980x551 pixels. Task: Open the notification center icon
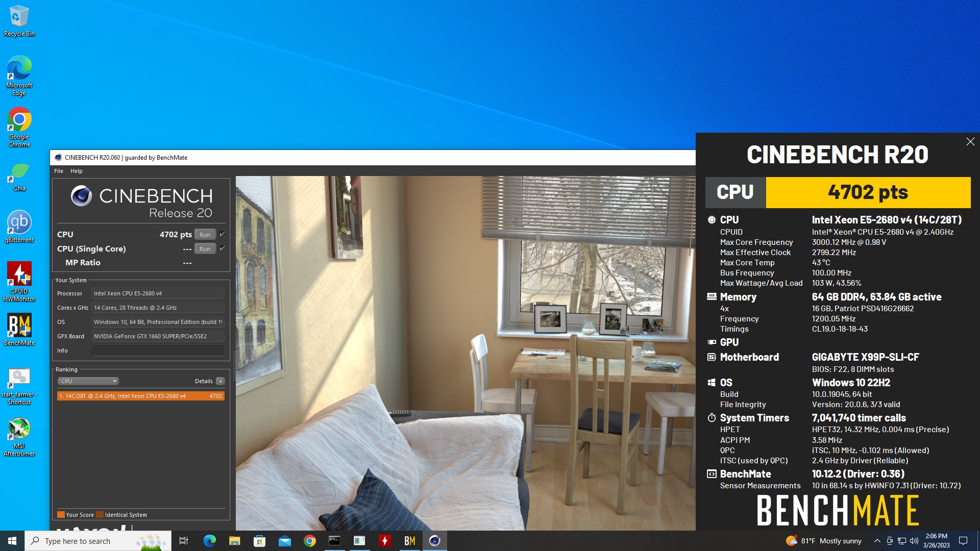963,541
